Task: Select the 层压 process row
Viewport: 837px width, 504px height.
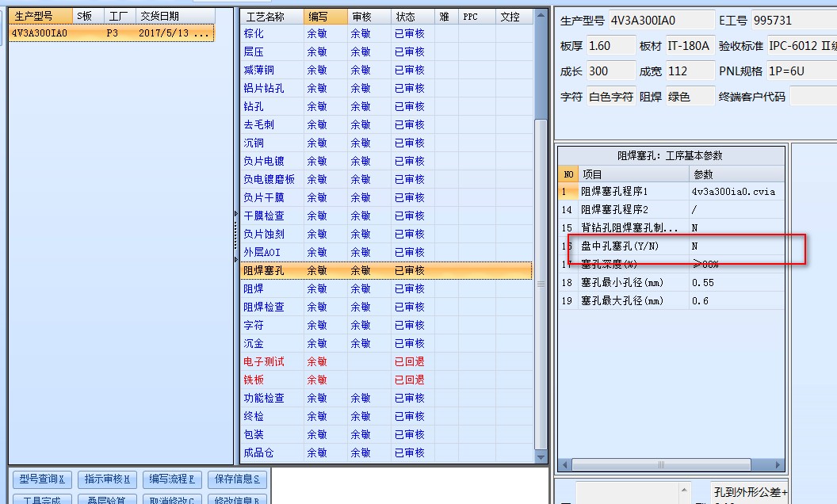Action: click(x=387, y=52)
